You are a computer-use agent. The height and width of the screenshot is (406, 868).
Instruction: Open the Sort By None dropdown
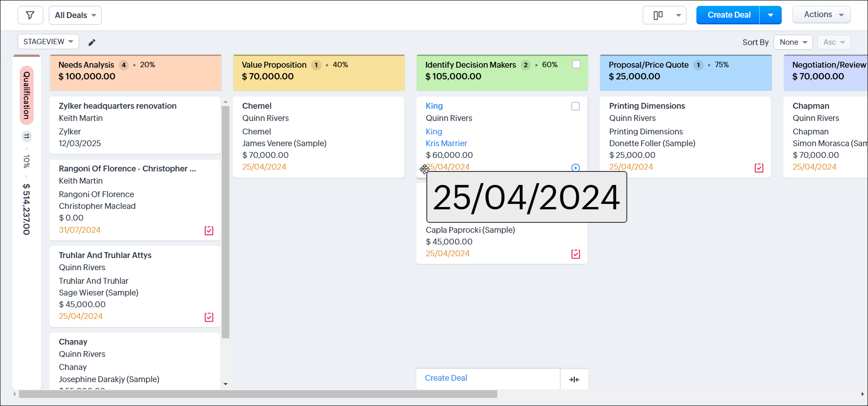pyautogui.click(x=793, y=42)
